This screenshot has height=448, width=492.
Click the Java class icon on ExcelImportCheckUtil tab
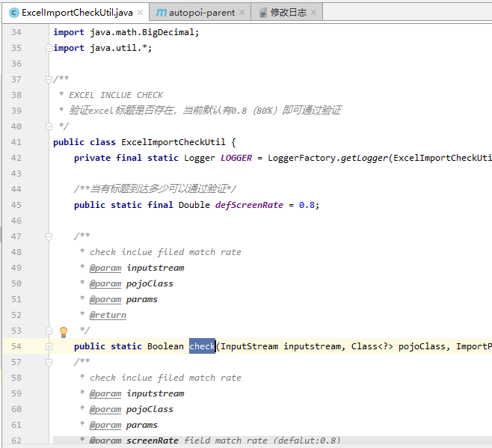tap(13, 13)
